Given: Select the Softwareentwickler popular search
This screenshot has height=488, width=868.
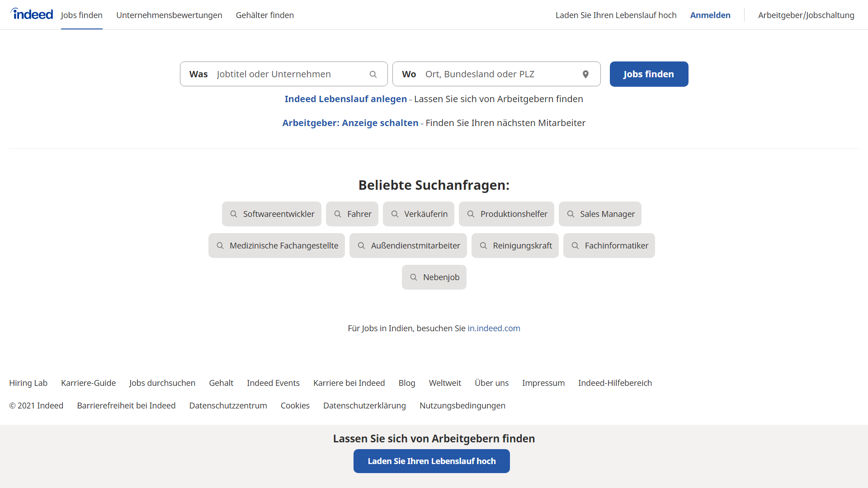Looking at the screenshot, I should click(272, 214).
